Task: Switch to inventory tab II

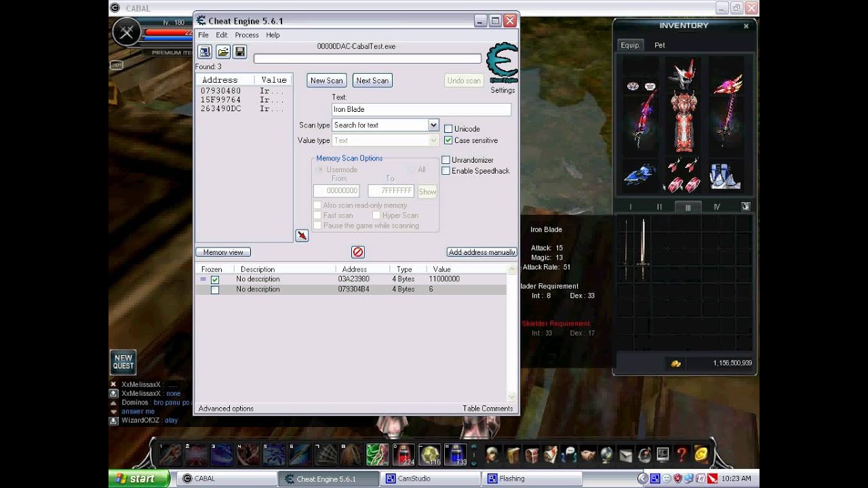Action: click(659, 207)
